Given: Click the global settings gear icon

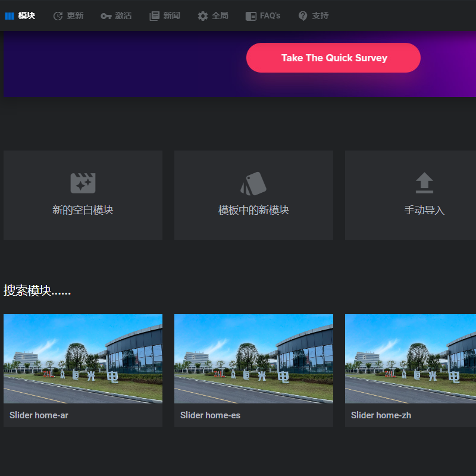Looking at the screenshot, I should (x=202, y=16).
